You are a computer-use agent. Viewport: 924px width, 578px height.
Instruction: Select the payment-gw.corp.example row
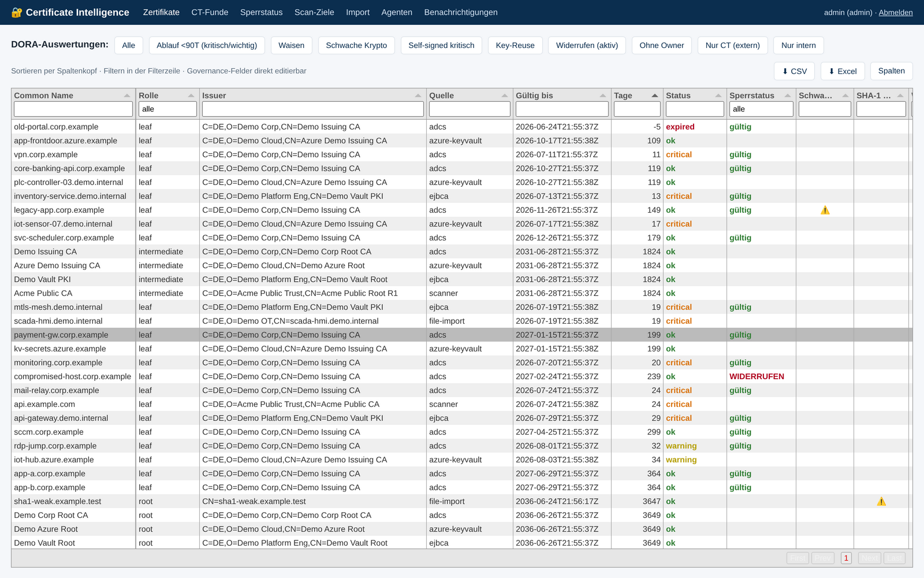[461, 335]
